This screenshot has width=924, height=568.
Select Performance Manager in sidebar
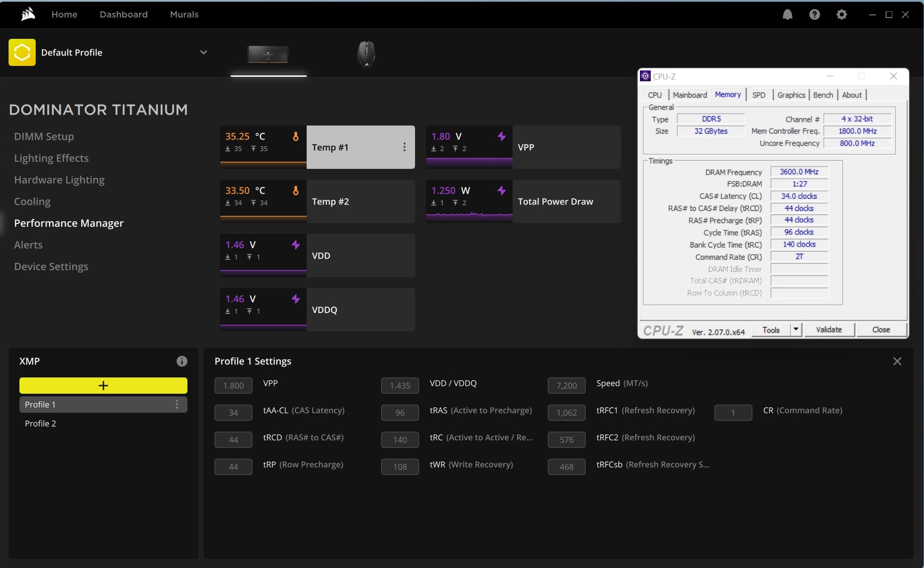click(x=69, y=223)
